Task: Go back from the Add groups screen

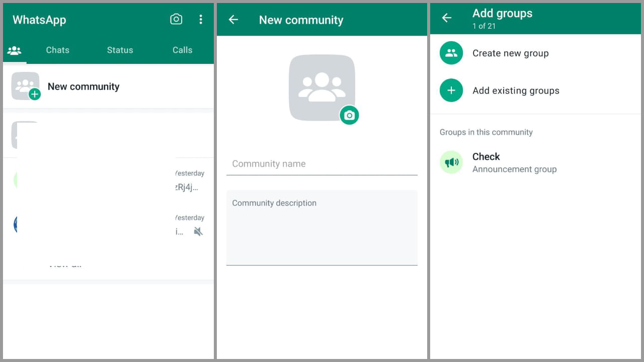Action: pos(447,17)
